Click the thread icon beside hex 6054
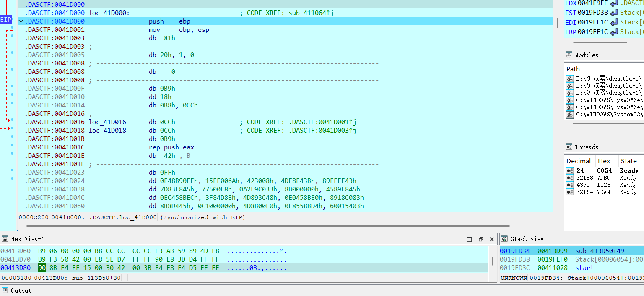 570,170
